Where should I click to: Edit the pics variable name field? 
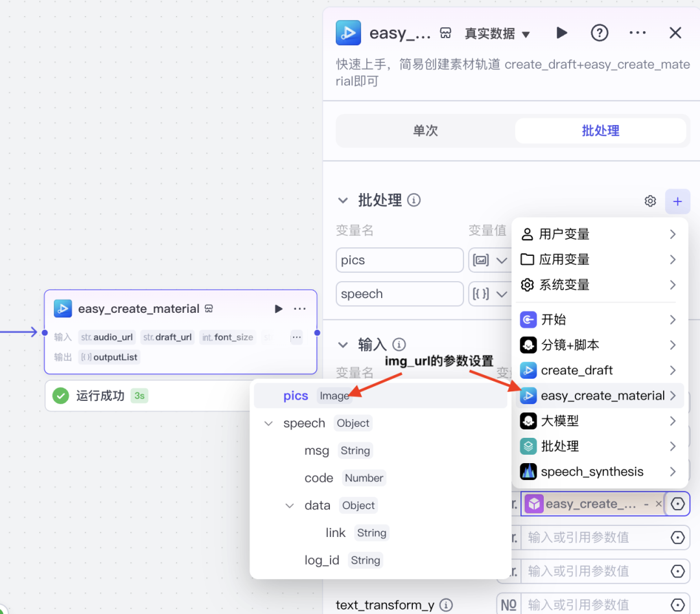coord(399,260)
